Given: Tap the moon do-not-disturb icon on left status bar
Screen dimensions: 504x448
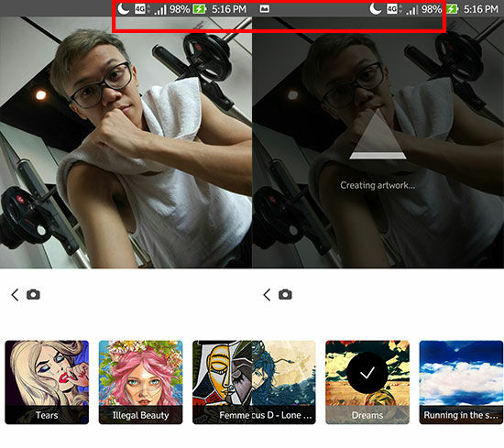Looking at the screenshot, I should tap(124, 8).
